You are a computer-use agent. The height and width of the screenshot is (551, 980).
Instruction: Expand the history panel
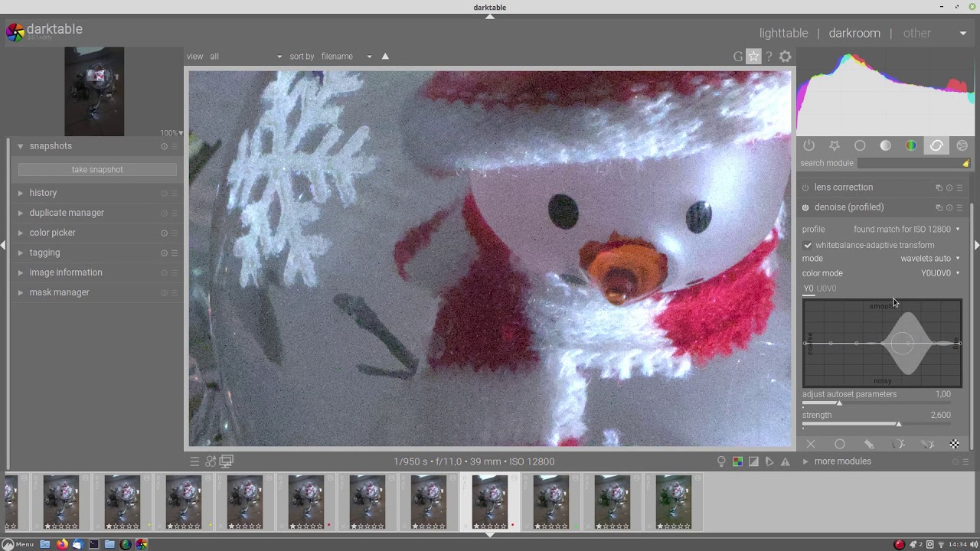(43, 193)
